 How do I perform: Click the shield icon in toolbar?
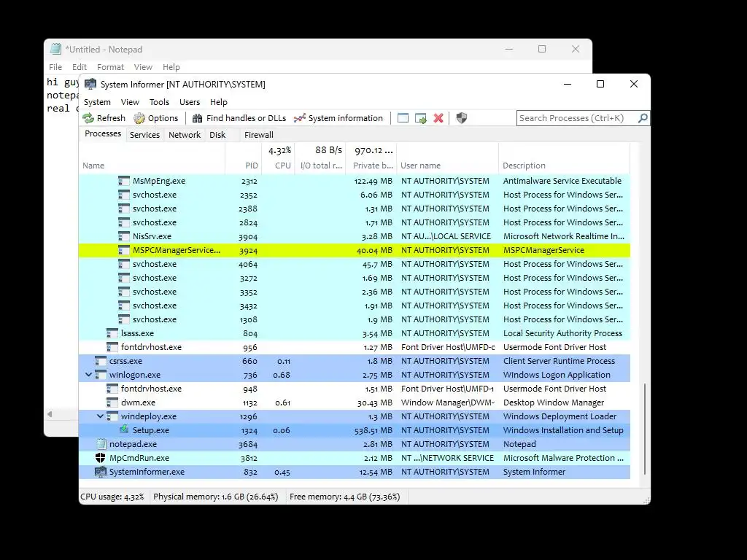461,118
